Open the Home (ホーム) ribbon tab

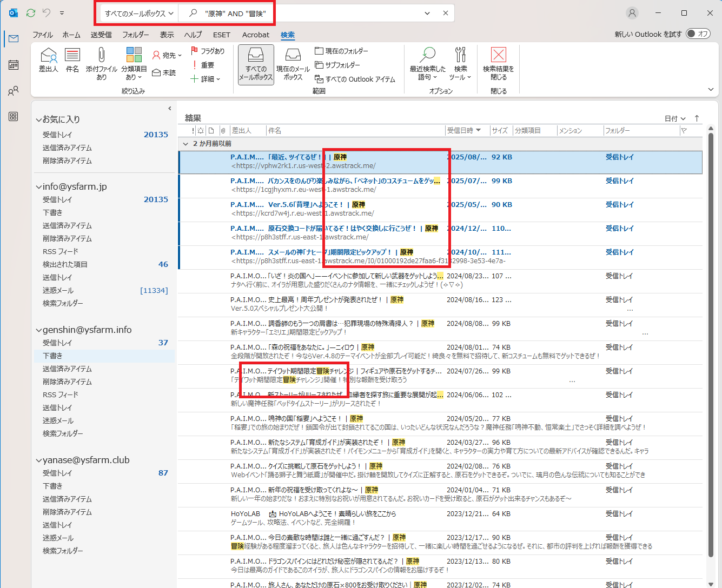click(x=71, y=35)
